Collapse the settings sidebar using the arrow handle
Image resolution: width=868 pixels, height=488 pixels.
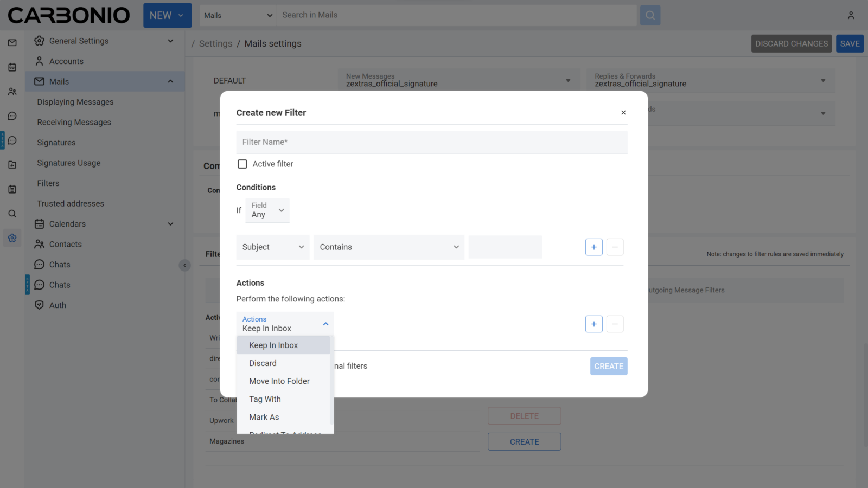coord(184,265)
